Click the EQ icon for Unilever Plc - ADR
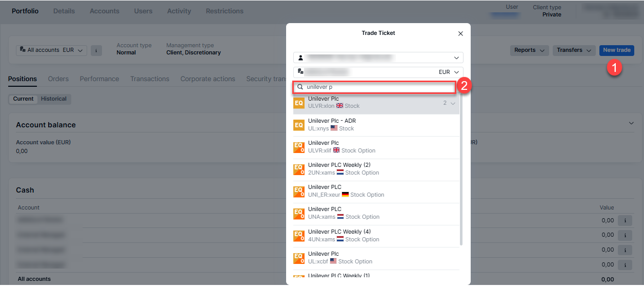 (x=299, y=125)
